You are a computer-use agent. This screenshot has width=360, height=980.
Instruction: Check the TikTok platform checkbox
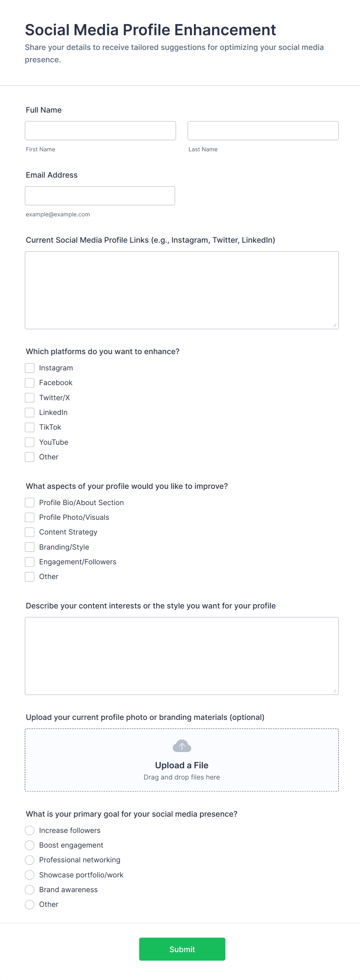(29, 427)
